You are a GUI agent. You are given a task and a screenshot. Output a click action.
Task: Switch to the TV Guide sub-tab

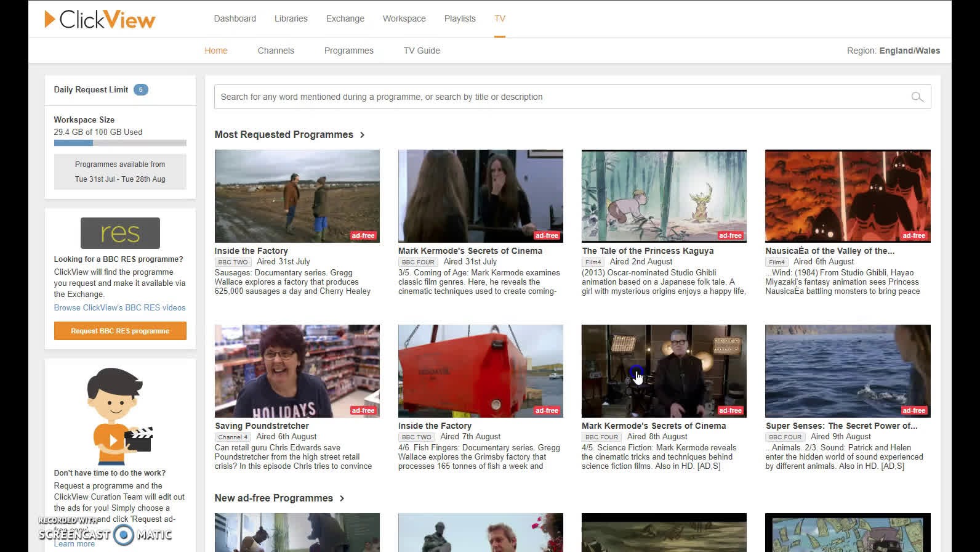422,51
